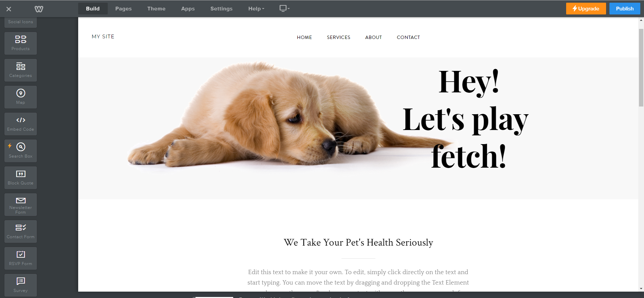Open the SERVICES navigation link
644x298 pixels.
point(338,37)
